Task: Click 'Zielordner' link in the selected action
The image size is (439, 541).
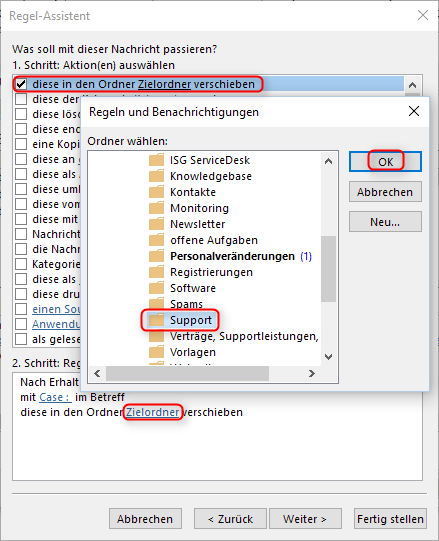Action: pos(164,84)
